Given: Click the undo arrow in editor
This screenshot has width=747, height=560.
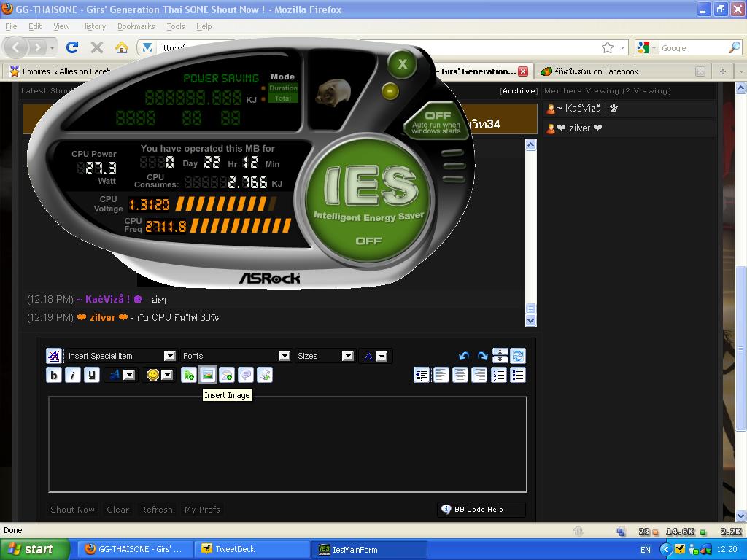Looking at the screenshot, I should 464,356.
